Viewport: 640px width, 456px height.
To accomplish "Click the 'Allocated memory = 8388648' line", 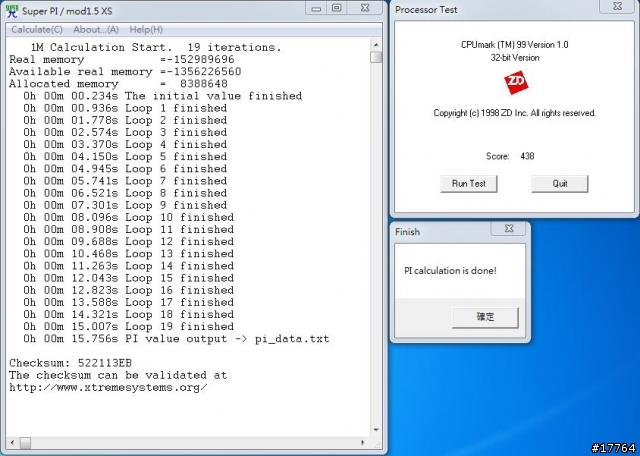I will [118, 84].
